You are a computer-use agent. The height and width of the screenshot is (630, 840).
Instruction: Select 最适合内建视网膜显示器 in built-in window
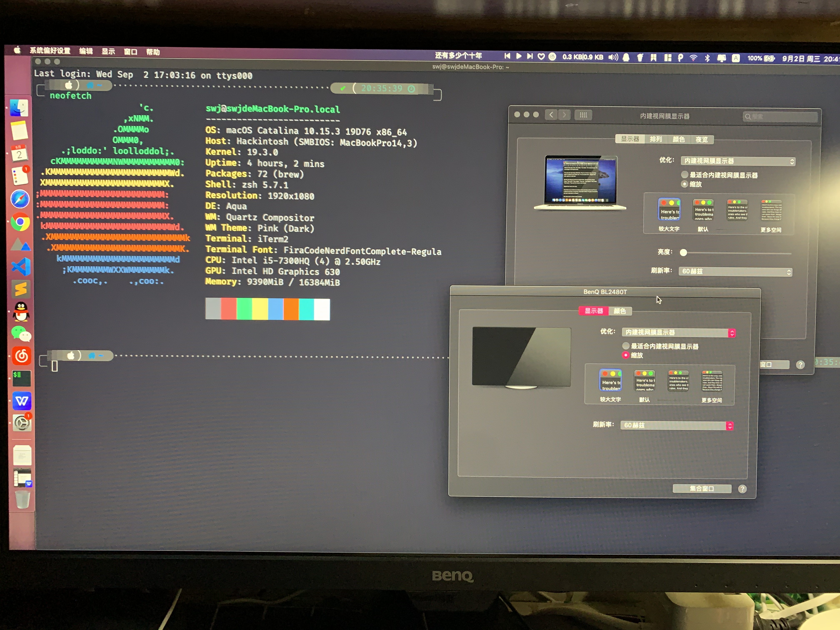685,175
